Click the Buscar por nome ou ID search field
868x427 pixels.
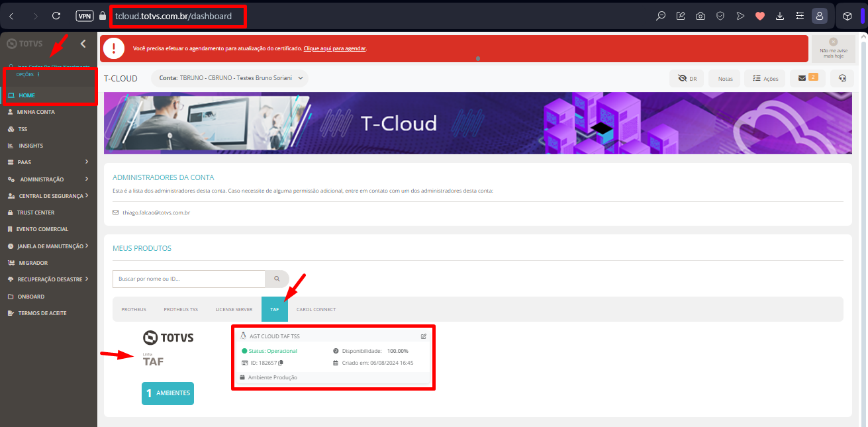click(x=185, y=279)
